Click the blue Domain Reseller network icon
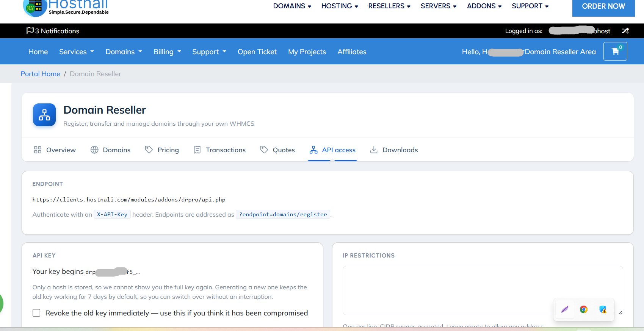 [44, 115]
